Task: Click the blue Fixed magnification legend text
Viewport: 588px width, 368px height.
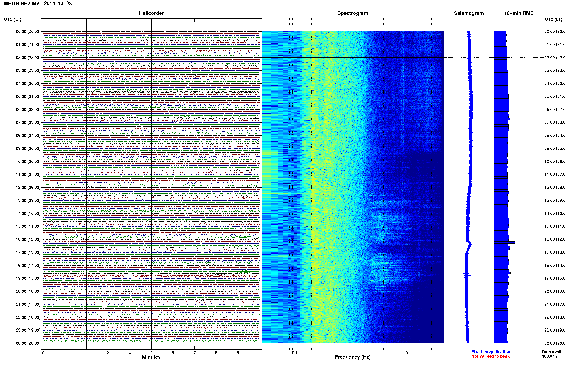Action: tap(491, 352)
